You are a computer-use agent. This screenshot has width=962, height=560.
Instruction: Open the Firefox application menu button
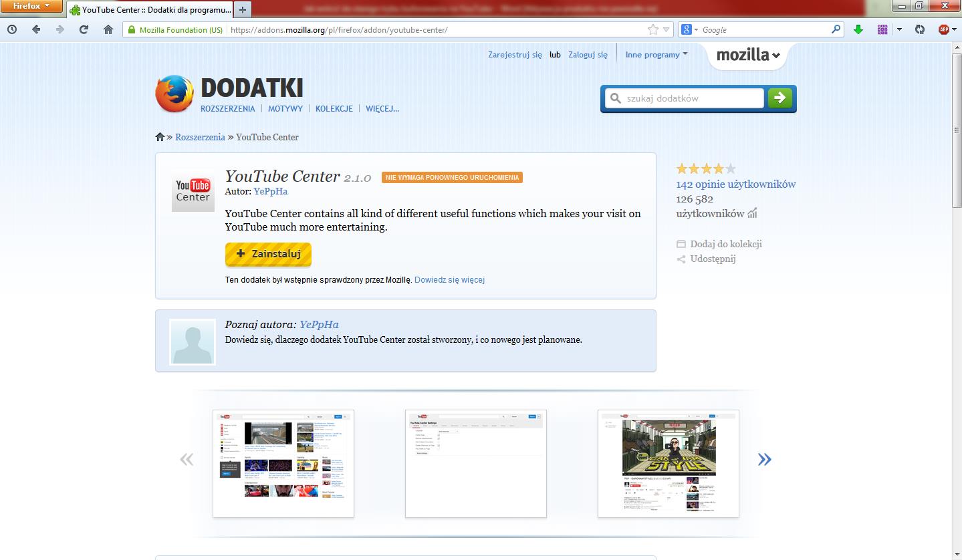point(31,7)
